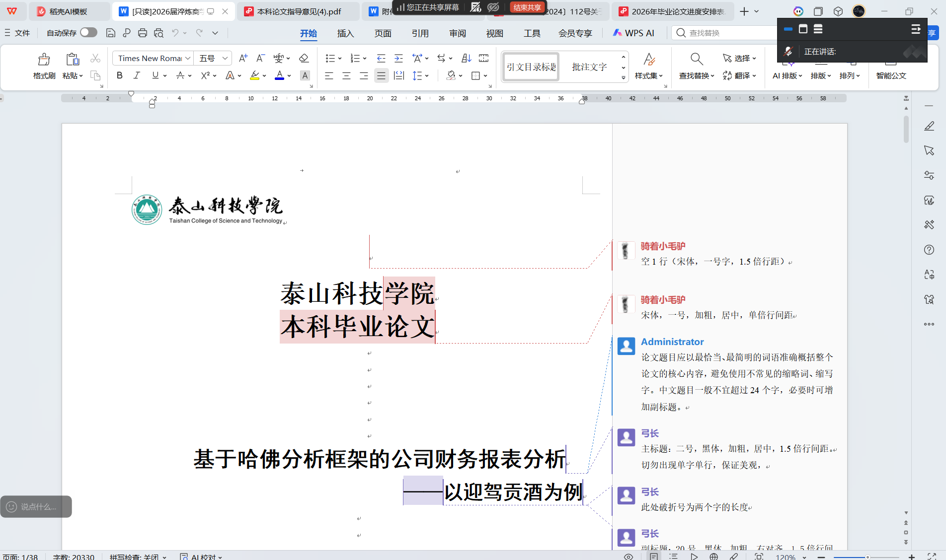Toggle the justify alignment button
The width and height of the screenshot is (946, 560).
click(381, 75)
